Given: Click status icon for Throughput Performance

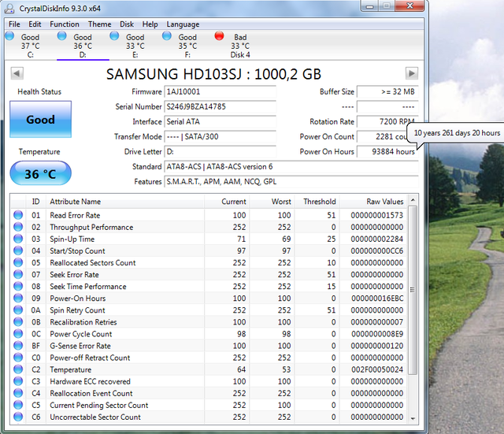Looking at the screenshot, I should click(x=18, y=227).
